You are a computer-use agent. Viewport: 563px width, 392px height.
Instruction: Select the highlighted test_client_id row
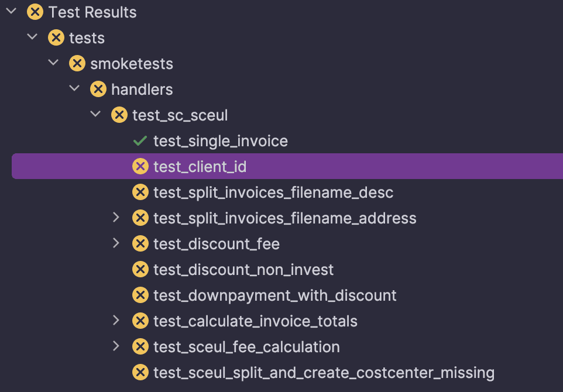200,167
